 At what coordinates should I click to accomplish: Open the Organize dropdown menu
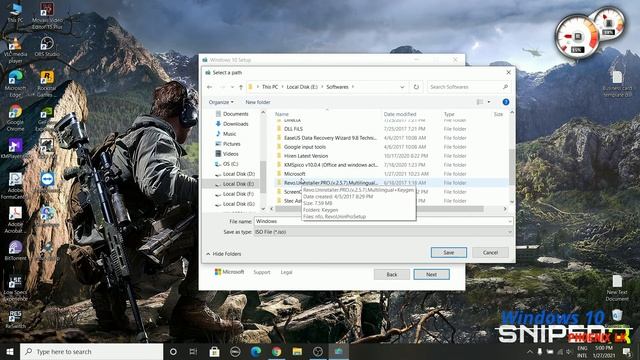coord(221,102)
